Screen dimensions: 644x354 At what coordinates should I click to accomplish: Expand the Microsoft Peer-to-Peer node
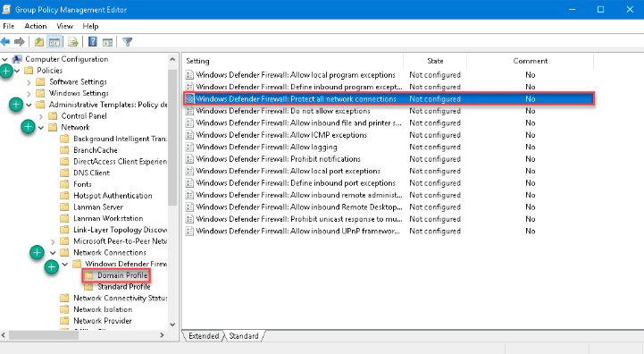coord(53,241)
